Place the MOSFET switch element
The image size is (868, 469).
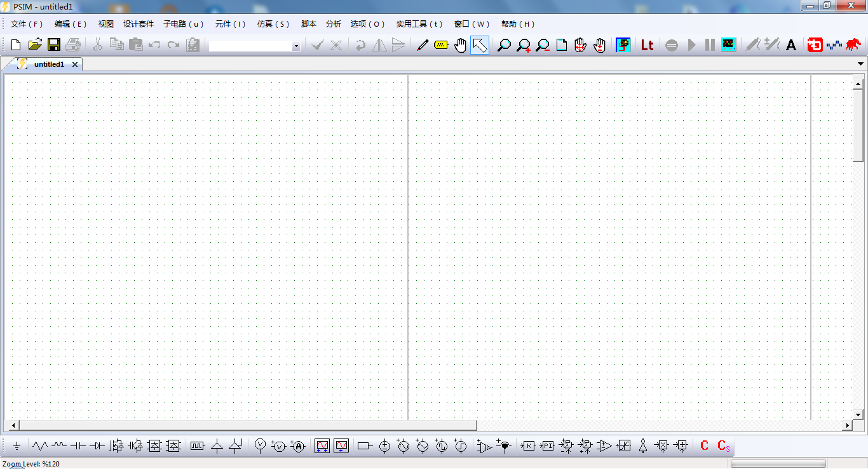(x=116, y=446)
